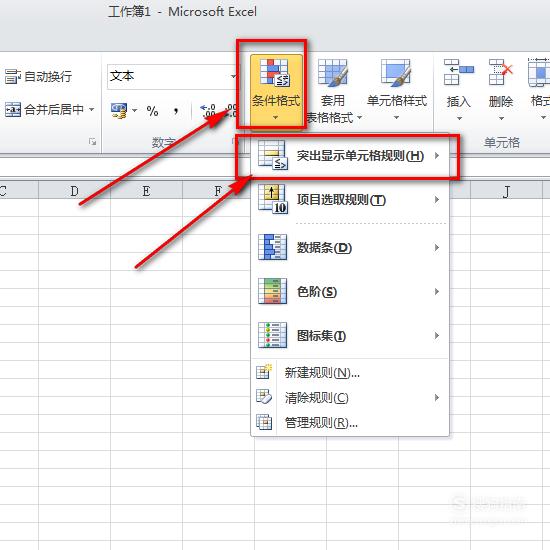Select 图标集(I) menu item
Image resolution: width=550 pixels, height=550 pixels.
tap(350, 335)
